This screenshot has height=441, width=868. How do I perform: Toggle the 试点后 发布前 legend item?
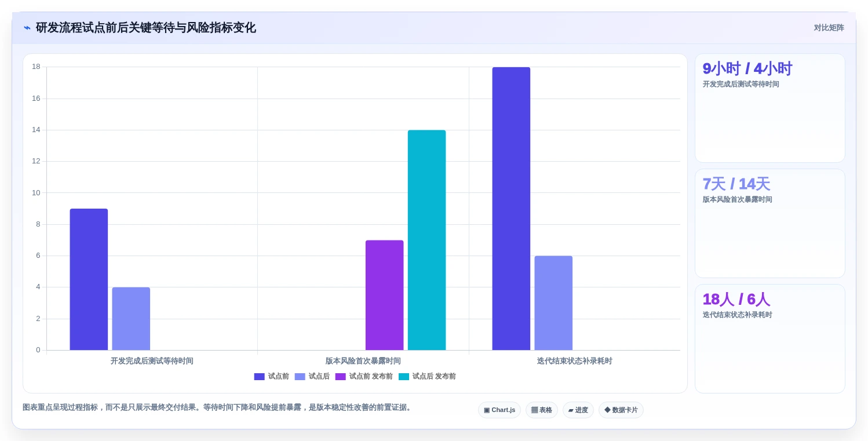[427, 377]
